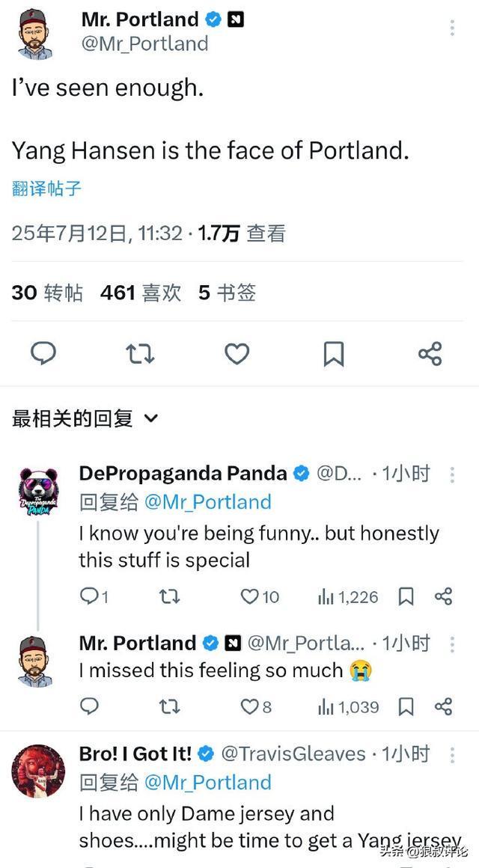Share the main tweet
The image size is (479, 868).
tap(430, 353)
